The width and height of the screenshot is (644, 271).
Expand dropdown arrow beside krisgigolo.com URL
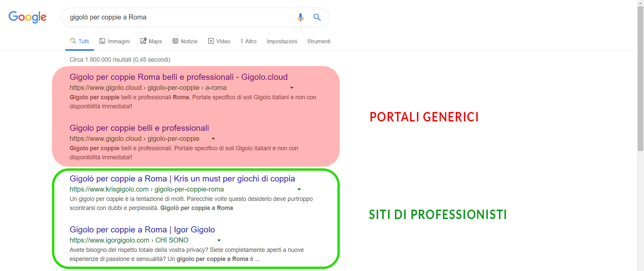click(x=299, y=189)
